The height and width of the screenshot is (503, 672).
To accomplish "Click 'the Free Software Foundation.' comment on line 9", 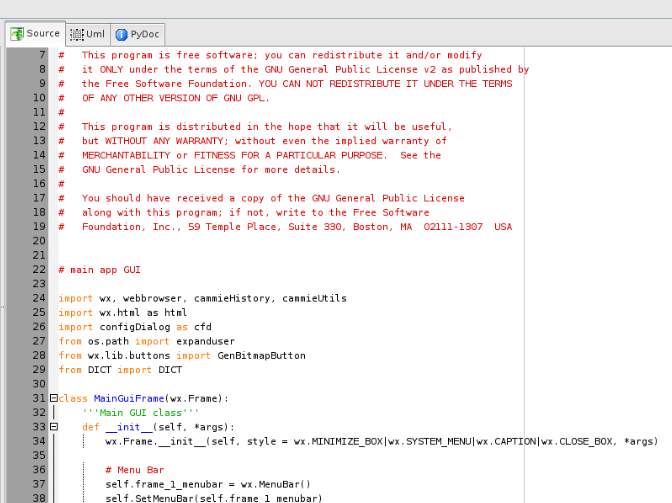I will [165, 84].
